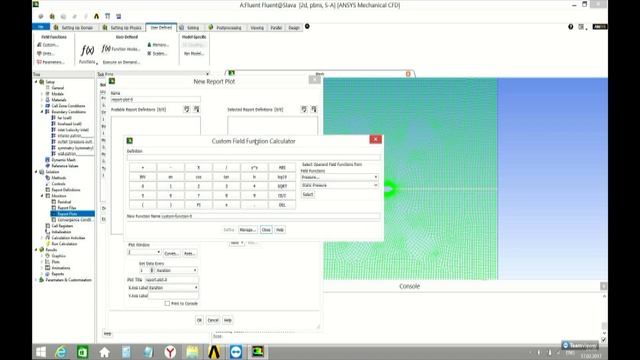Open TeamViewer from the taskbar

[x=236, y=352]
